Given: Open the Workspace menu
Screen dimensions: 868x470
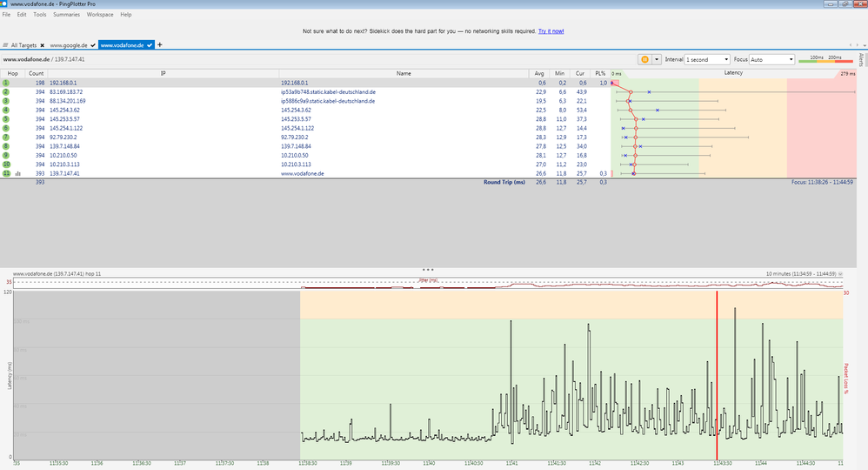Looking at the screenshot, I should tap(100, 15).
